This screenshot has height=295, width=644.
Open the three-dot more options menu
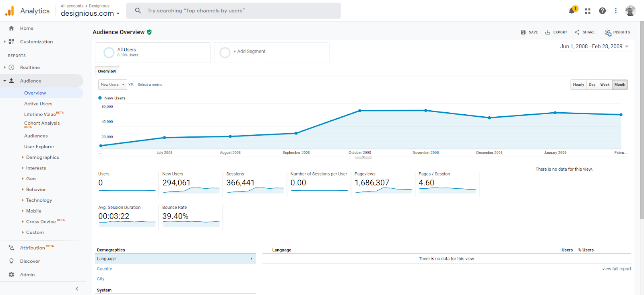[x=615, y=11]
